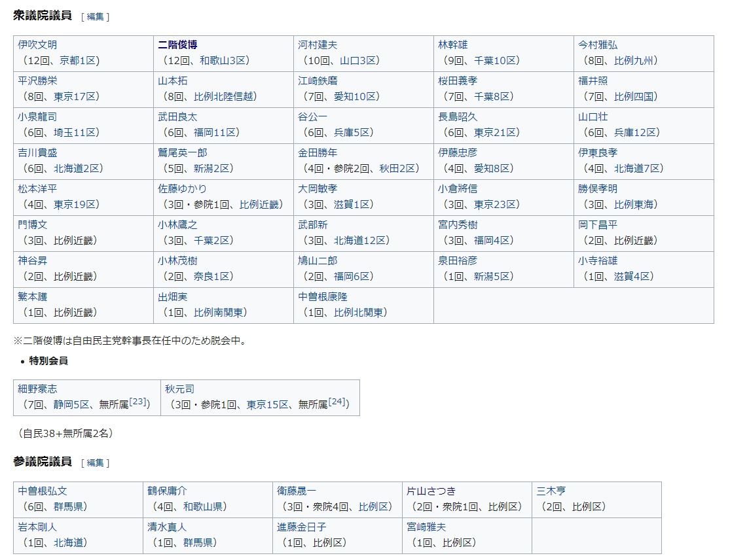Screen dimensions: 730x560
Task: Open 岩本剛人 article link
Action: click(37, 527)
